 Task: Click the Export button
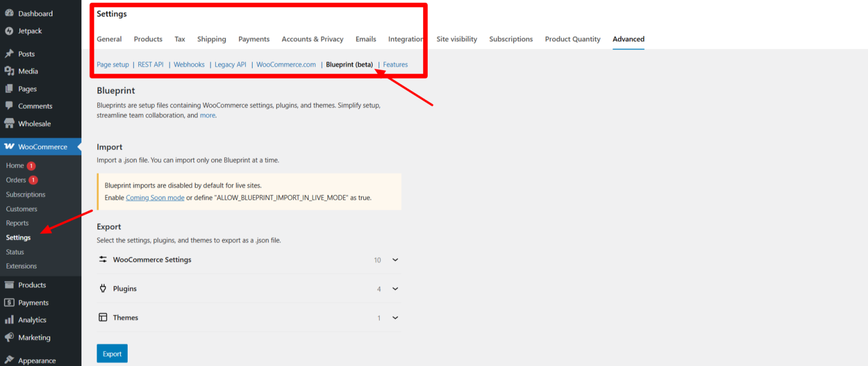[112, 353]
